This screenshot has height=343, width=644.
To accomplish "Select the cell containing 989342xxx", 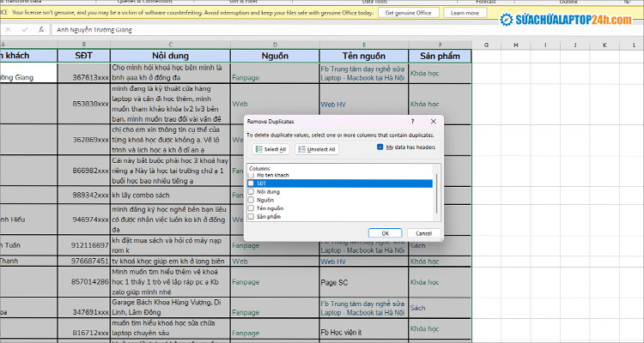I will point(84,195).
